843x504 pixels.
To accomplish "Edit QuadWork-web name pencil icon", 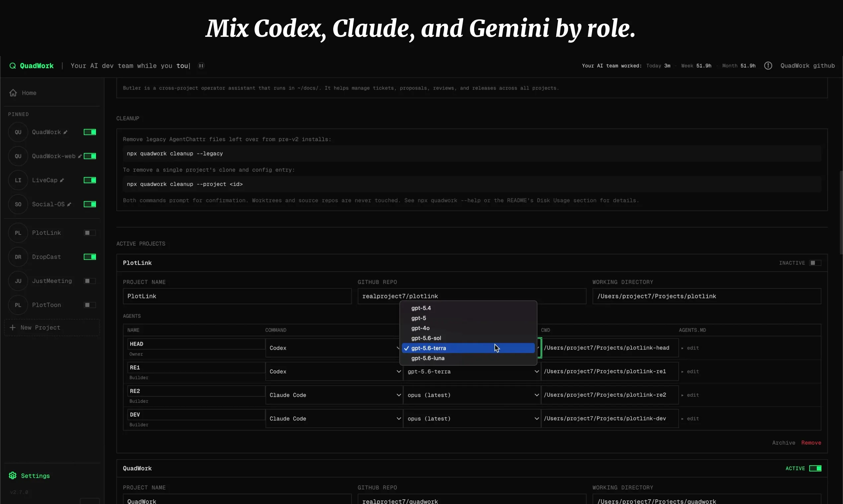I will (x=80, y=156).
